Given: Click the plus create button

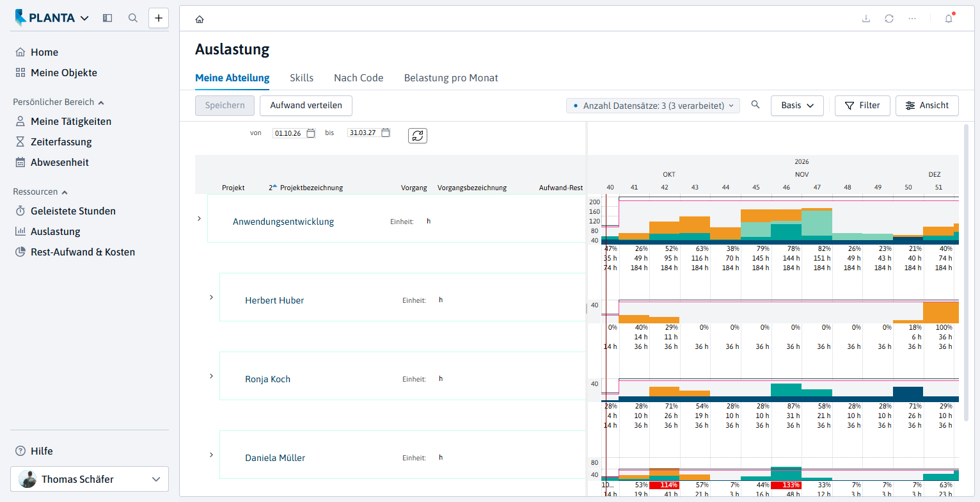Looking at the screenshot, I should [159, 18].
